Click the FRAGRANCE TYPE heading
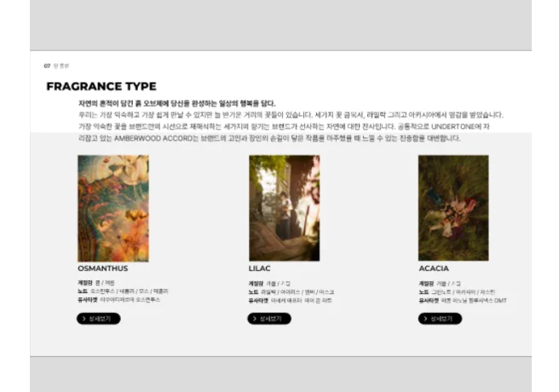 (x=101, y=86)
